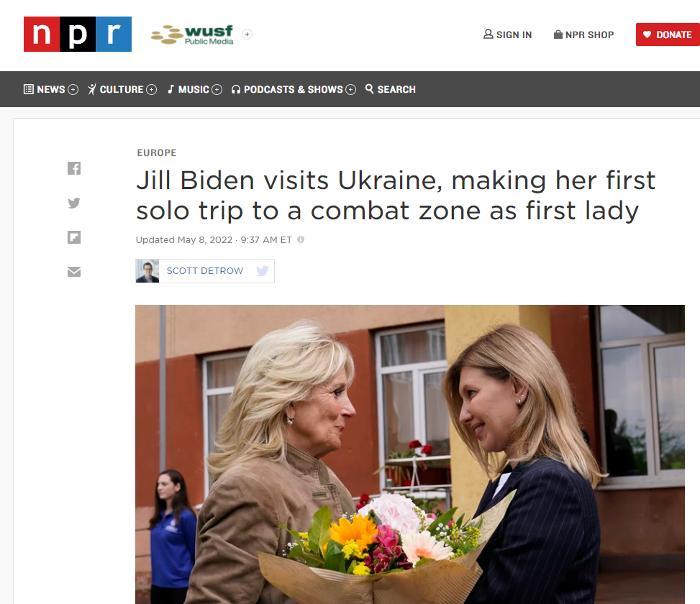Open Scott Detrow's Twitter bird icon
The height and width of the screenshot is (604, 700).
tap(263, 271)
